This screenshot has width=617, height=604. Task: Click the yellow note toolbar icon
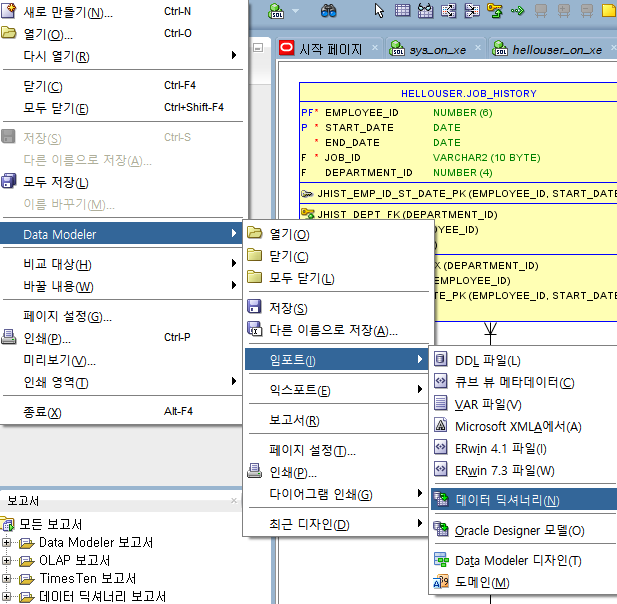click(x=610, y=11)
